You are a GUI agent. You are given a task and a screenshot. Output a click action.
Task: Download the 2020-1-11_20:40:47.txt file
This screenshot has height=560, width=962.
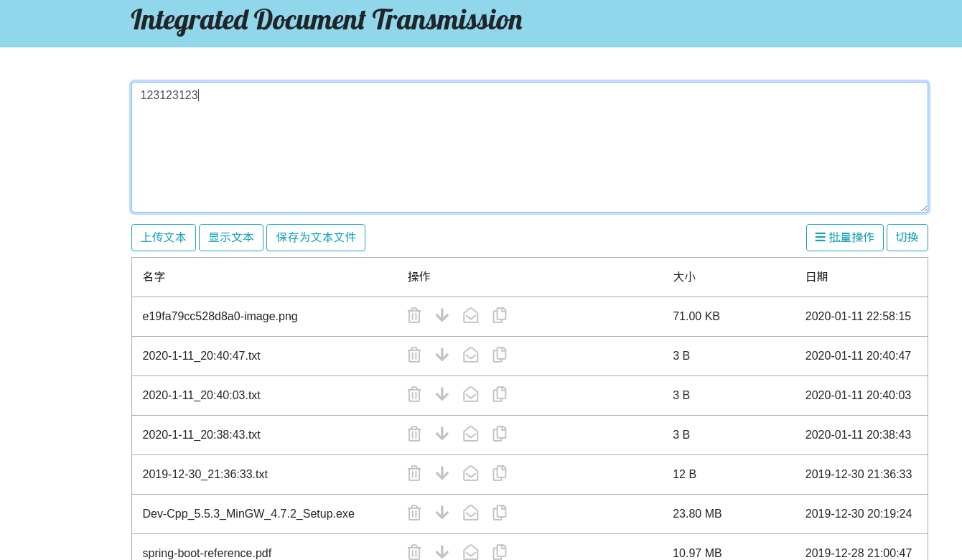pos(442,355)
